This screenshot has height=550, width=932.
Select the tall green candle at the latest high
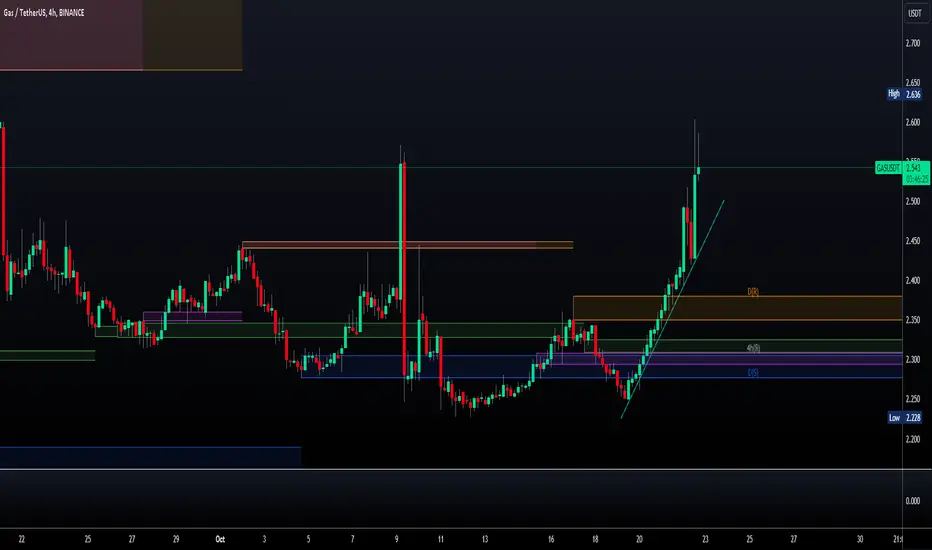[x=694, y=216]
